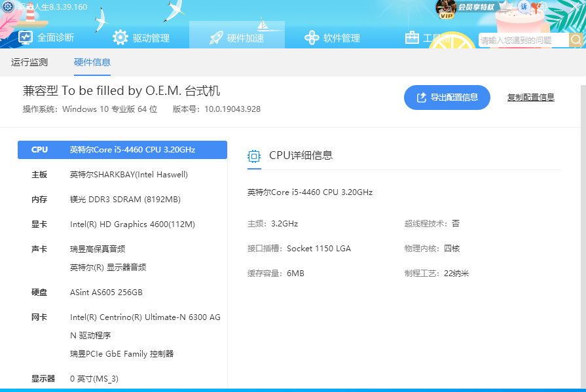This screenshot has height=392, width=586.
Task: Click the export arrow icon inside 导出配置信息
Action: [x=422, y=98]
